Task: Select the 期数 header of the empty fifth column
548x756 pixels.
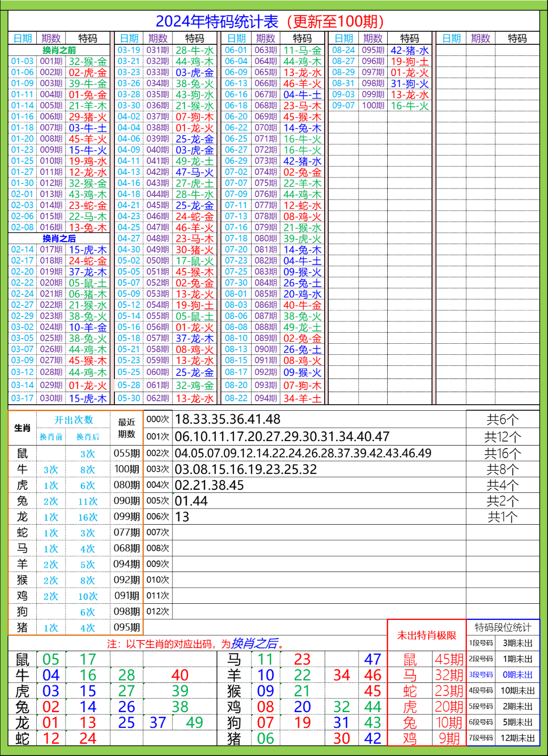Action: point(479,37)
